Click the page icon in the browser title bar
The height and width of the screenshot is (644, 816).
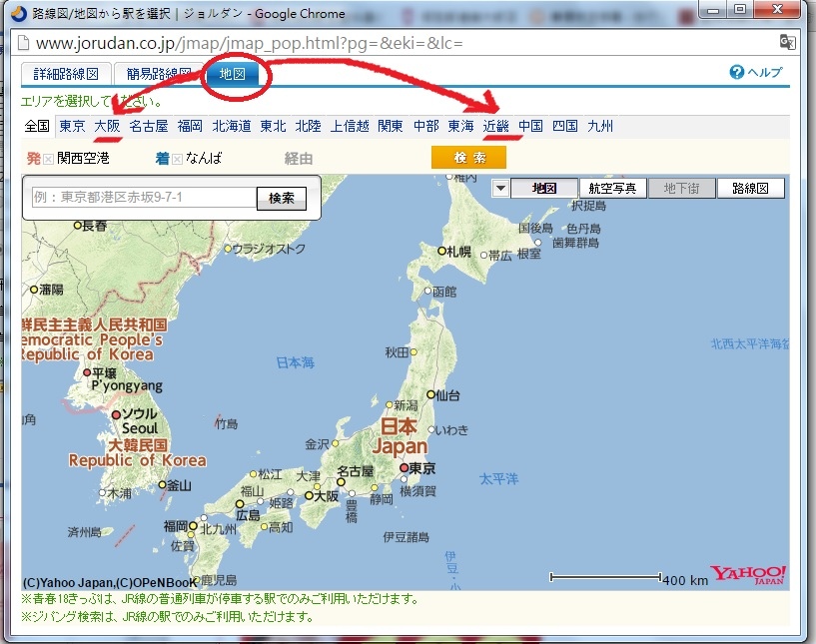click(x=18, y=12)
